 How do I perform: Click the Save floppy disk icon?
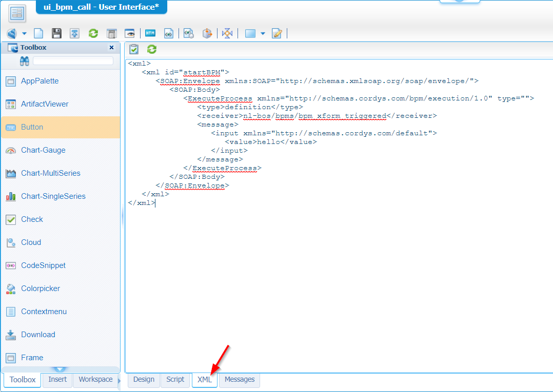click(57, 33)
